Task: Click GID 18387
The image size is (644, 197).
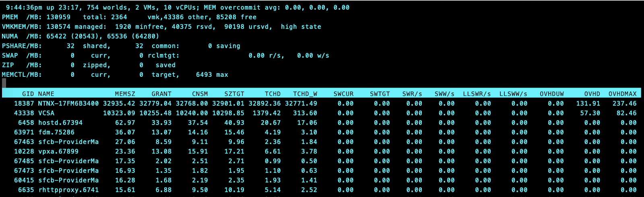Action: (24, 103)
